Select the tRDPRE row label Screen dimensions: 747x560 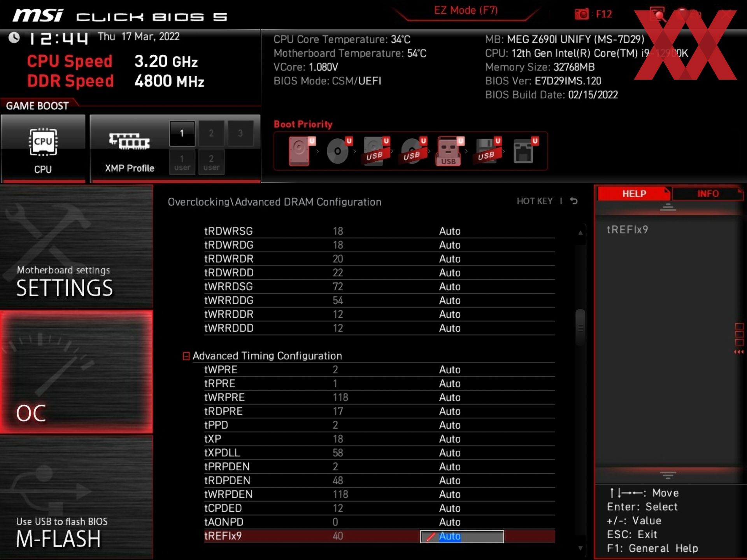tap(223, 411)
